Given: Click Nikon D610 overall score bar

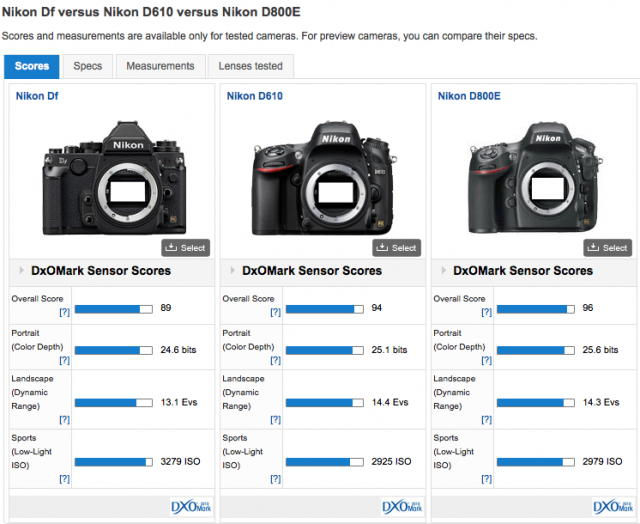Looking at the screenshot, I should click(x=325, y=309).
